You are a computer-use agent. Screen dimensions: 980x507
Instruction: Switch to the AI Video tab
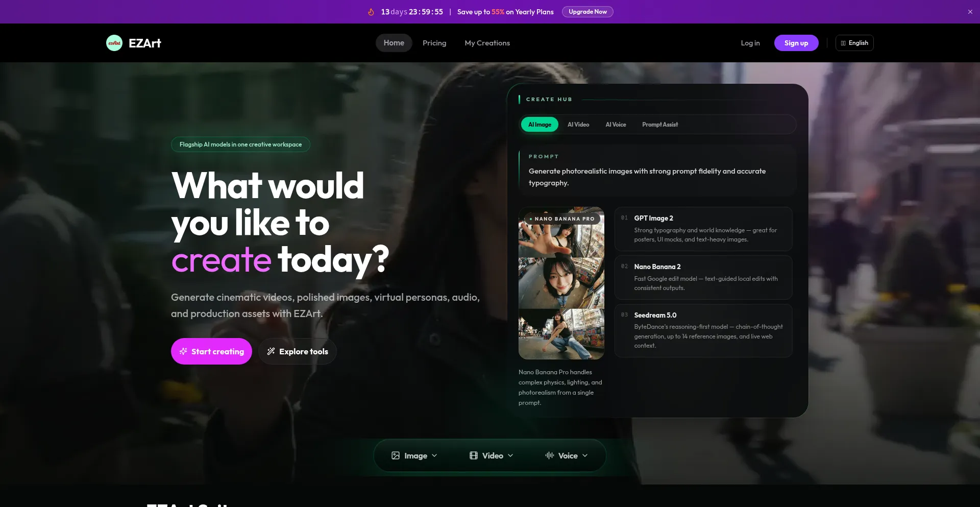click(x=578, y=125)
